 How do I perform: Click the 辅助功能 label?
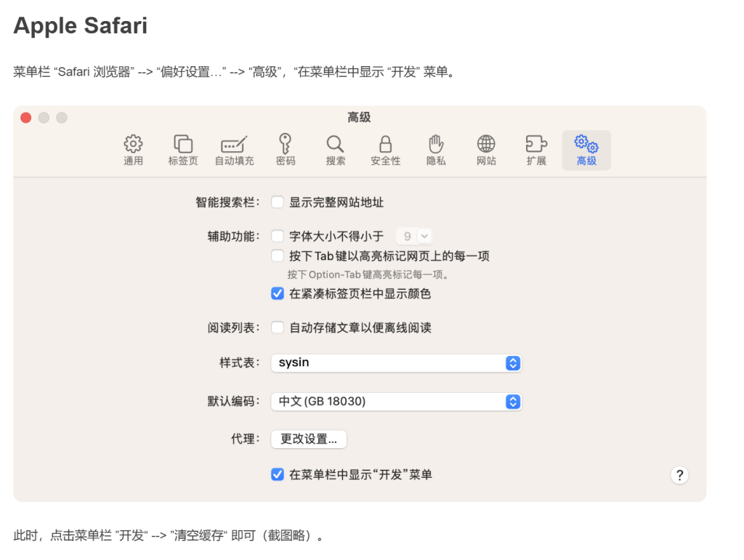(x=233, y=236)
